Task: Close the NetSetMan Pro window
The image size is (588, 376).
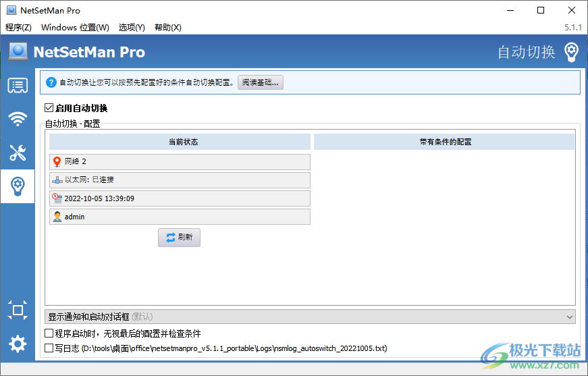Action: tap(572, 10)
